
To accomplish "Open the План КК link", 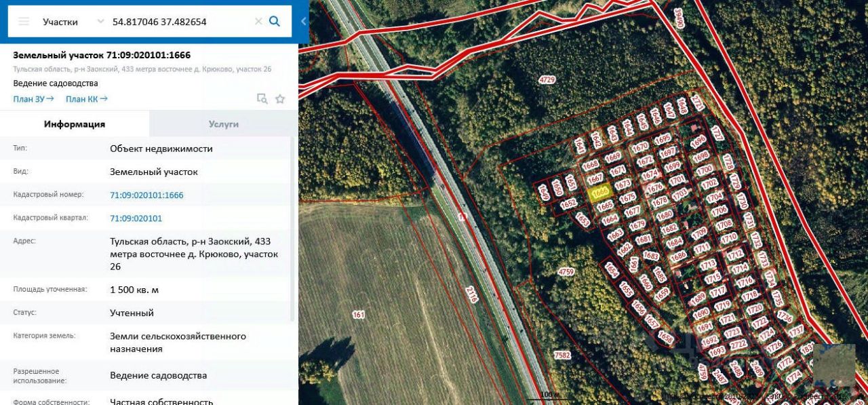I will (x=86, y=99).
